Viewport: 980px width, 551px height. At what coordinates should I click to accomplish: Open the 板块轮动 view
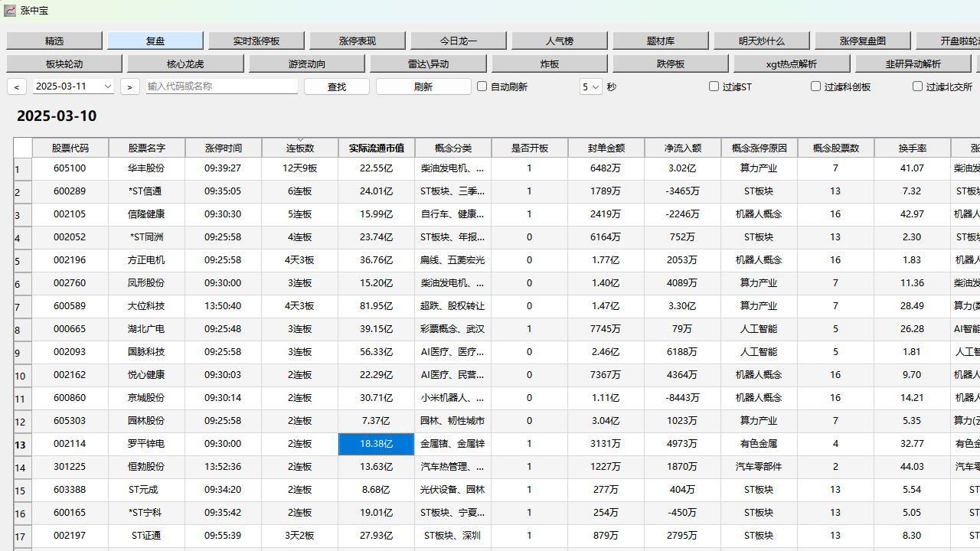[x=64, y=64]
